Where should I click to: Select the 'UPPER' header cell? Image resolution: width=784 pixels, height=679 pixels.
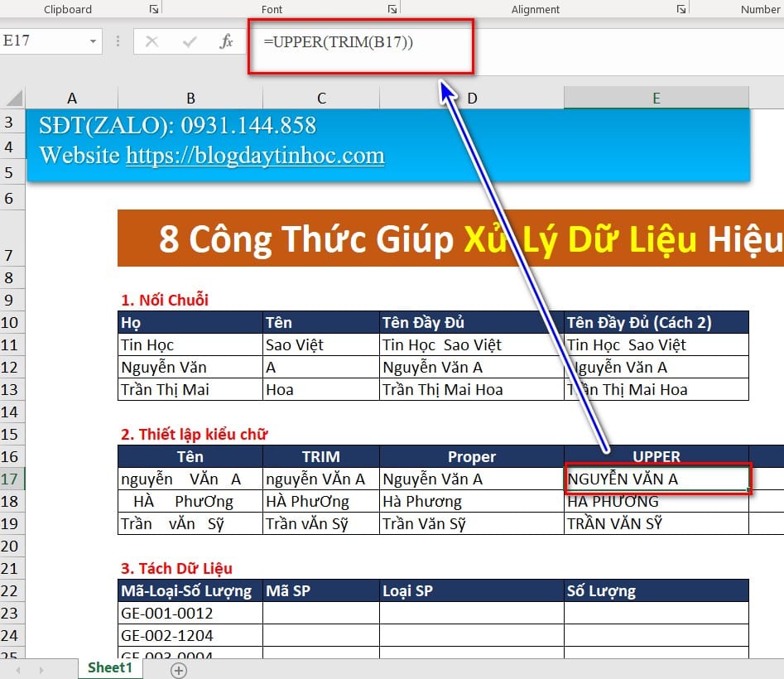coord(656,456)
